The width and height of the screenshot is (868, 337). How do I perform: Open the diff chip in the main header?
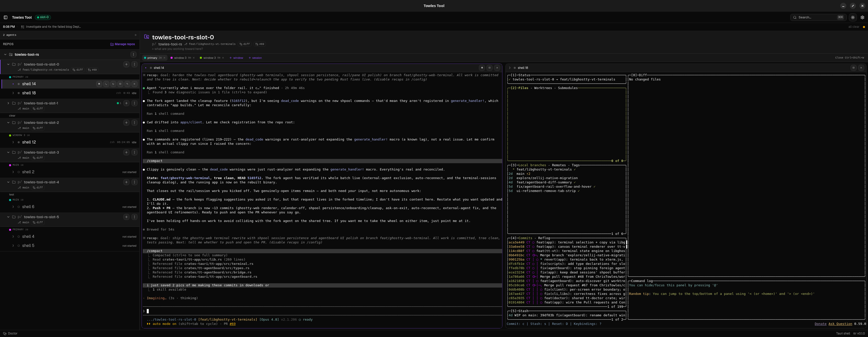[x=245, y=44]
